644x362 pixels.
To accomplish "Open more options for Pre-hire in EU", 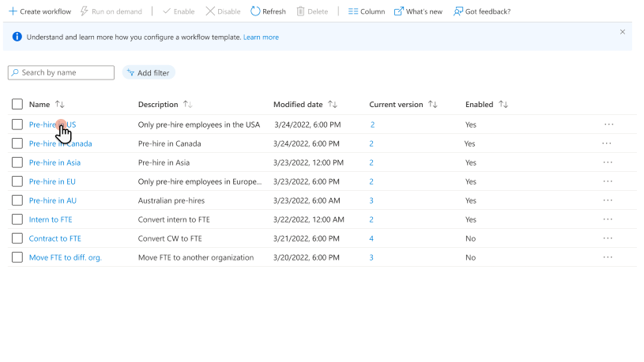I will coord(608,181).
